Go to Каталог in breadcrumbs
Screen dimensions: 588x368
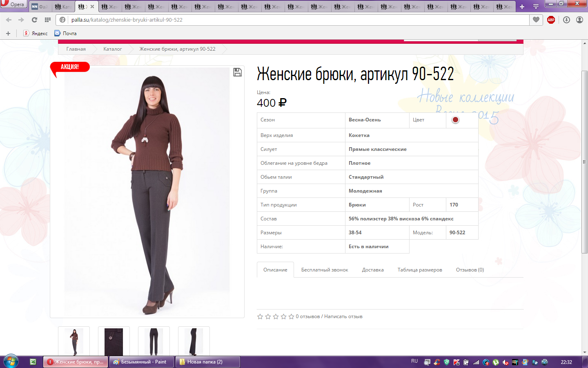112,49
